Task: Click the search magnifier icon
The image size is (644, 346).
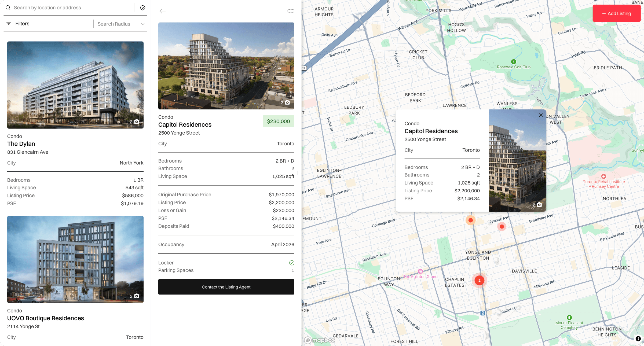Action: coord(8,8)
